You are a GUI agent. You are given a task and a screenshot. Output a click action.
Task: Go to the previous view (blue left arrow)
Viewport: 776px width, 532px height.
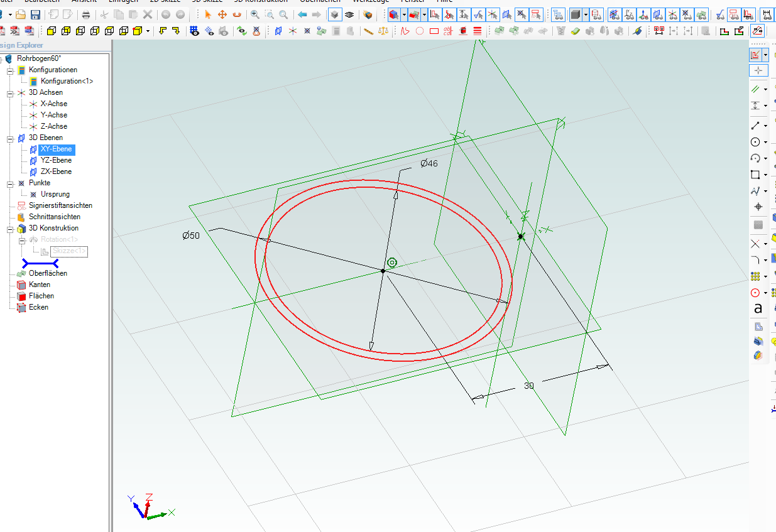[302, 14]
